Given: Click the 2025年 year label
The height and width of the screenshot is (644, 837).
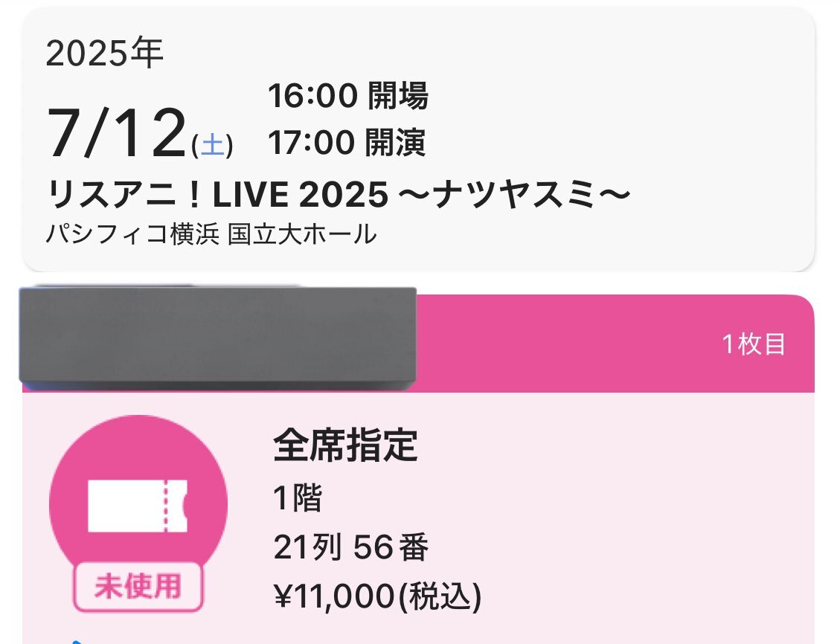Looking at the screenshot, I should [105, 53].
